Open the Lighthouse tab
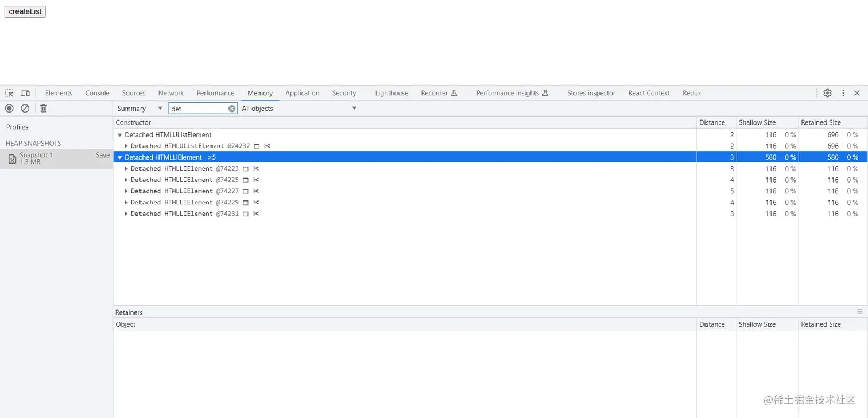 pyautogui.click(x=392, y=93)
